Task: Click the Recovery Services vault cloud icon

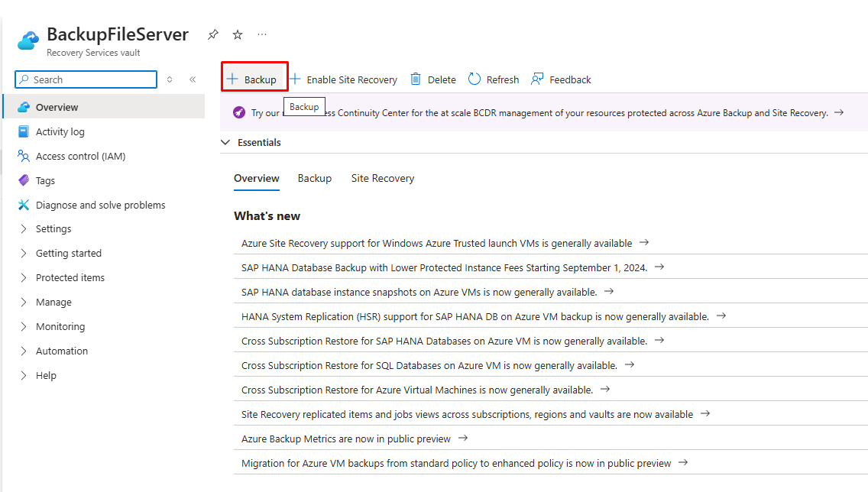Action: [28, 41]
